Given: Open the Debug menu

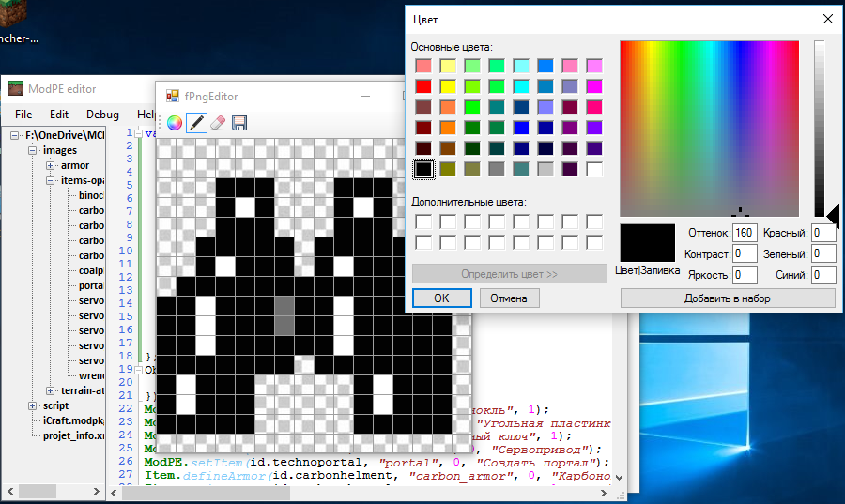Looking at the screenshot, I should 102,115.
